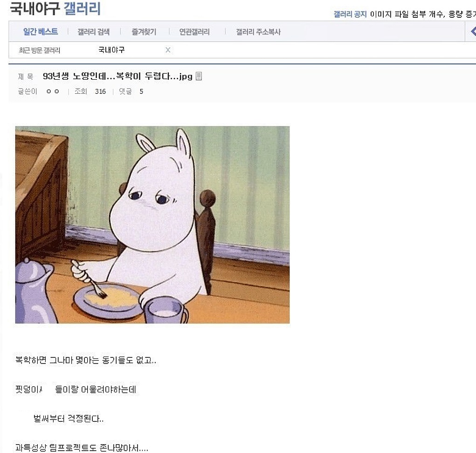Screen dimensions: 476x453
Task: Click the 갤러리 공지 link
Action: click(x=350, y=14)
